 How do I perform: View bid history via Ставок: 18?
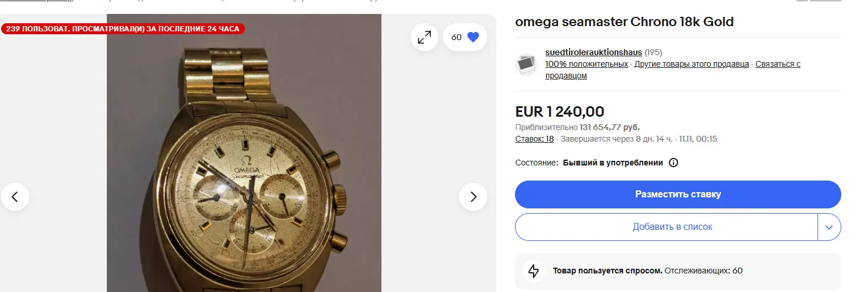tap(534, 139)
